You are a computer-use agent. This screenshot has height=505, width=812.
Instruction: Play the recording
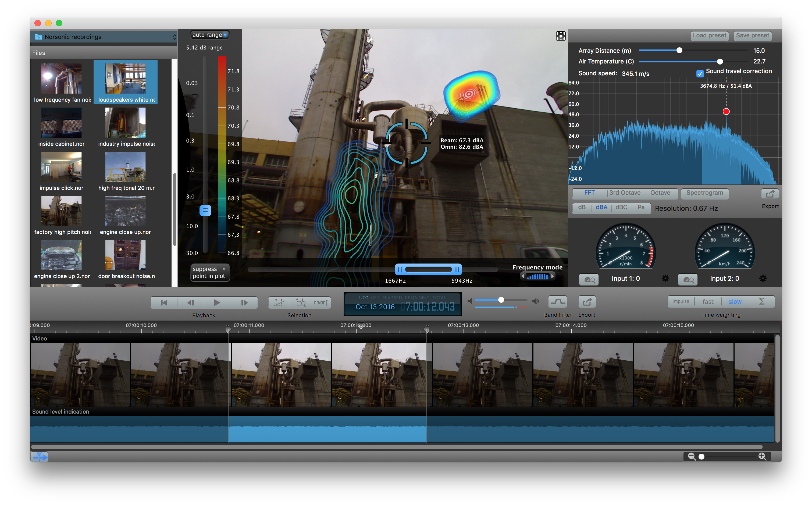point(217,303)
